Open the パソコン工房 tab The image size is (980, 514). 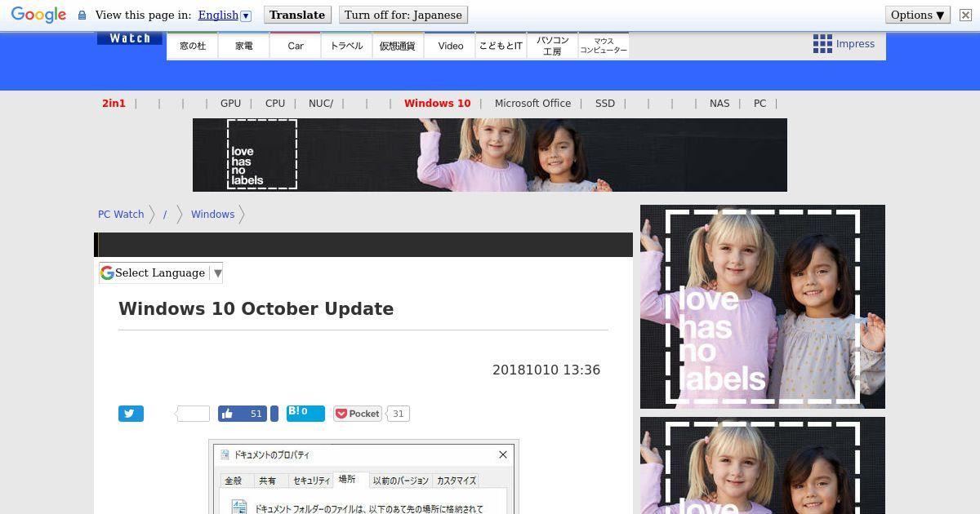552,46
